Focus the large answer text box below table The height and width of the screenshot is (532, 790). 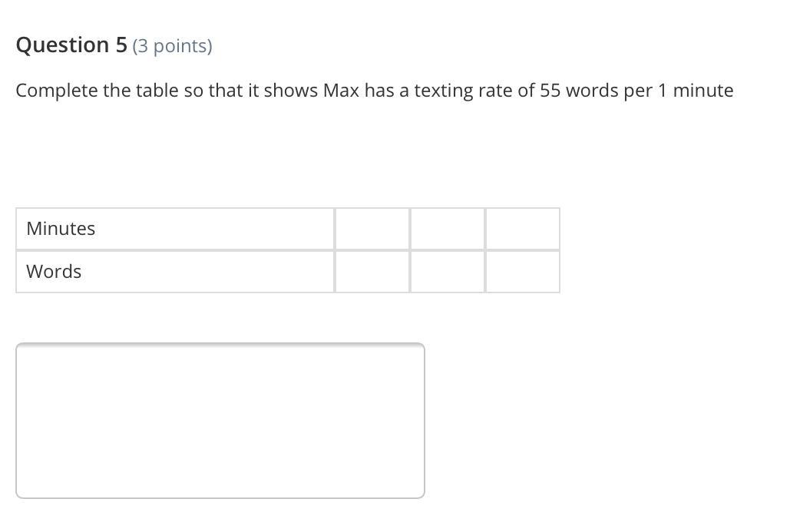click(220, 421)
